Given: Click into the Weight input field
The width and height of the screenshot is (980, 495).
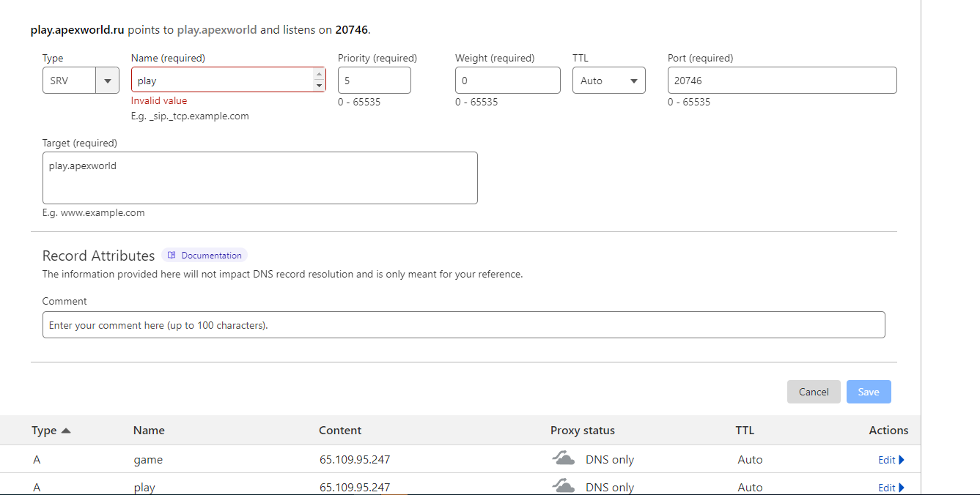Looking at the screenshot, I should 507,81.
